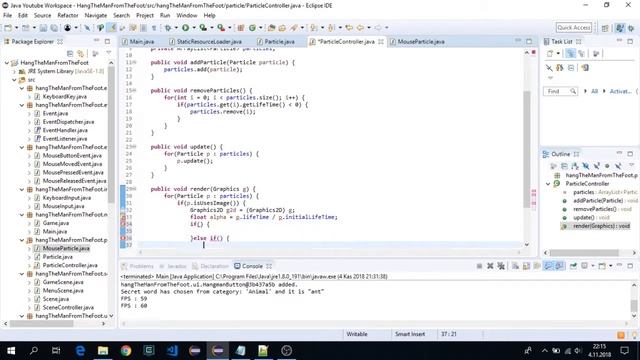Open the Navigate menu
This screenshot has width=640, height=360.
[96, 15]
